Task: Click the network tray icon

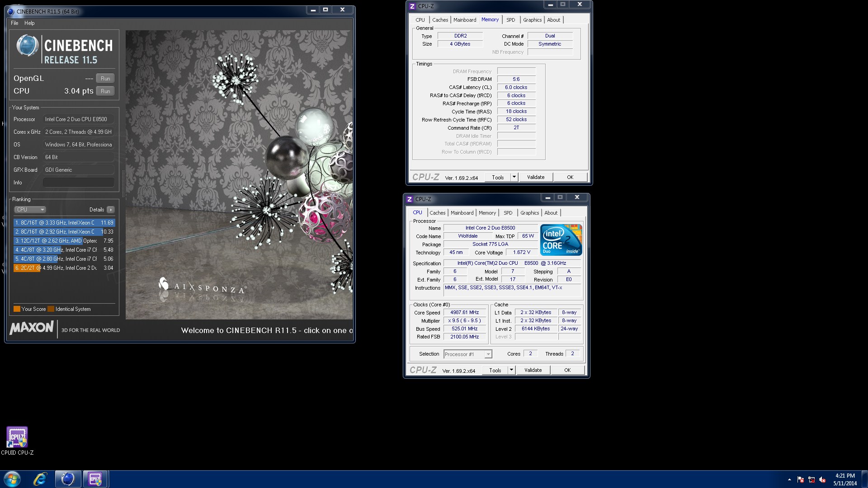Action: pyautogui.click(x=811, y=479)
